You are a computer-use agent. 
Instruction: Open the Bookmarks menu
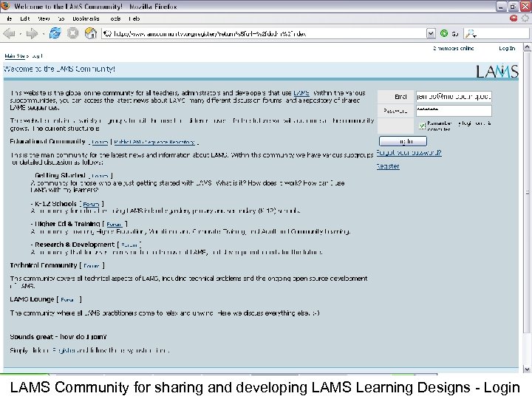point(86,18)
